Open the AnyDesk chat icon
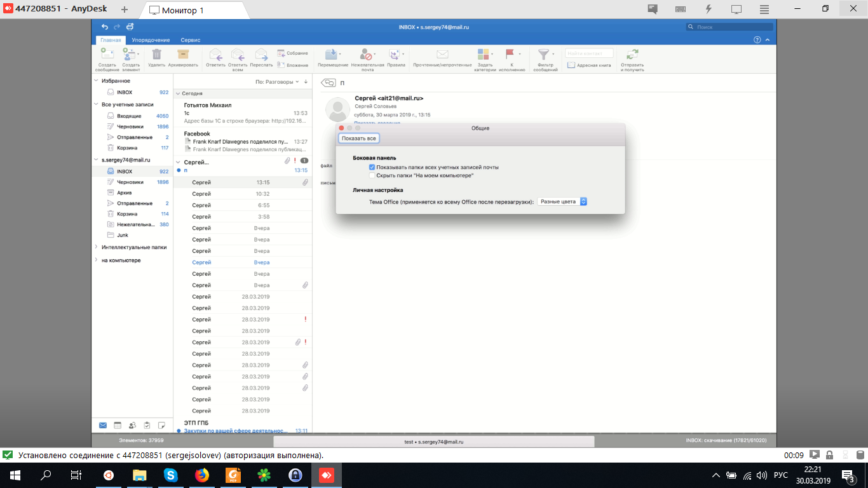The height and width of the screenshot is (488, 868). pyautogui.click(x=653, y=9)
